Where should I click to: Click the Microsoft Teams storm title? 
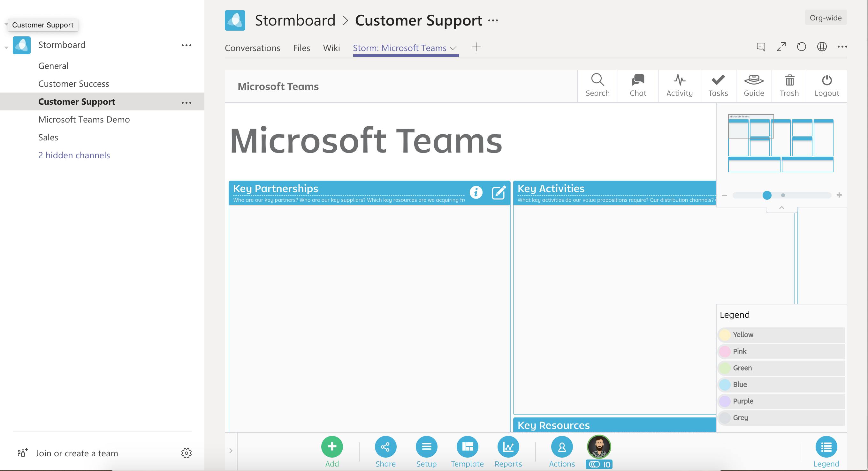coord(366,141)
